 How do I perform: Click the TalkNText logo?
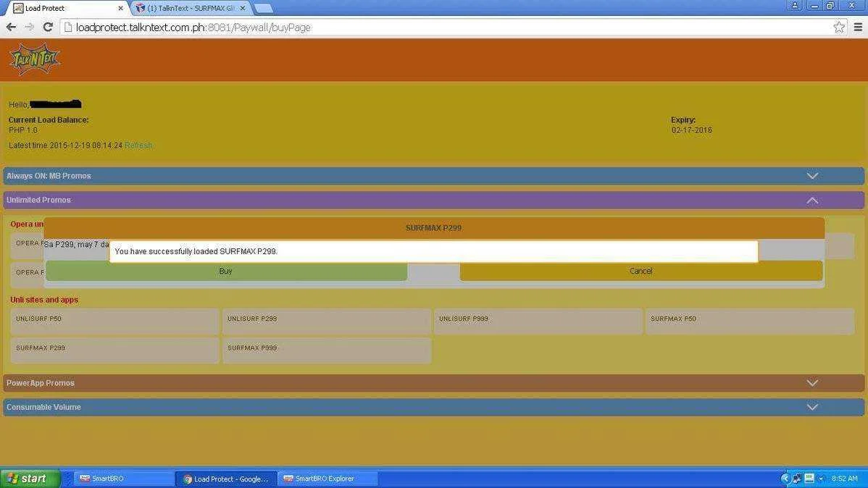pos(34,59)
